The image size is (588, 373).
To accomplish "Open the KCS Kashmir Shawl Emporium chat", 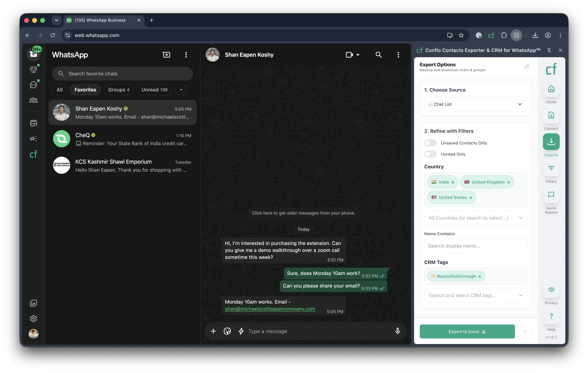I will pos(122,165).
